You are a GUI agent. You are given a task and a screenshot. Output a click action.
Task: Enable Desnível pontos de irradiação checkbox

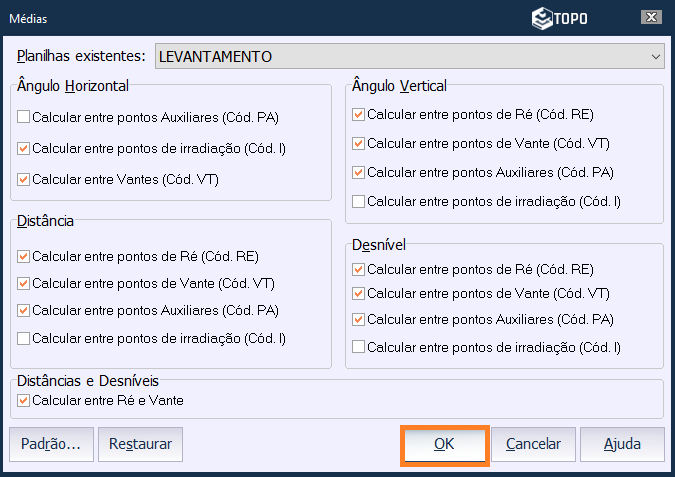(359, 347)
